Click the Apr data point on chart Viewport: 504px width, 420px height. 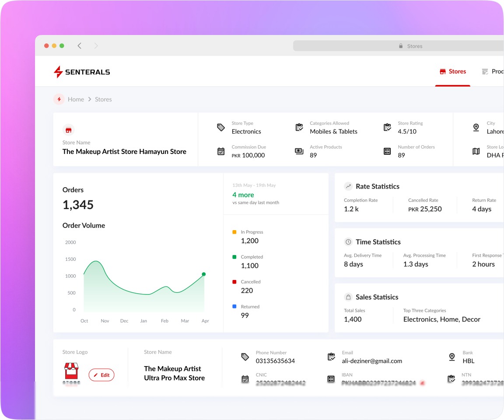tap(204, 274)
